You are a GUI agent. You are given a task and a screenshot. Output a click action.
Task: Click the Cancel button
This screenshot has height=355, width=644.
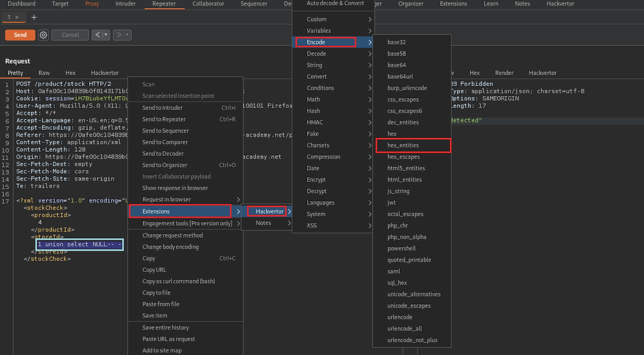point(71,35)
